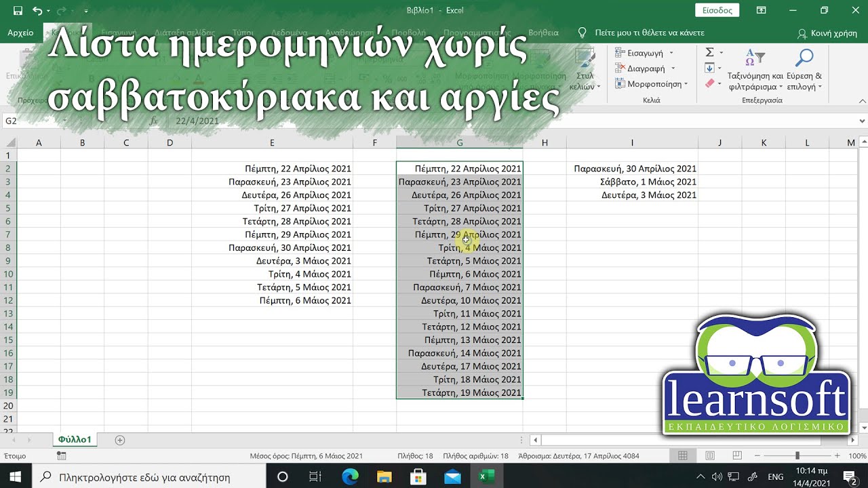Click the Windows taskbar search box
Viewport: 868px width, 488px height.
point(149,477)
